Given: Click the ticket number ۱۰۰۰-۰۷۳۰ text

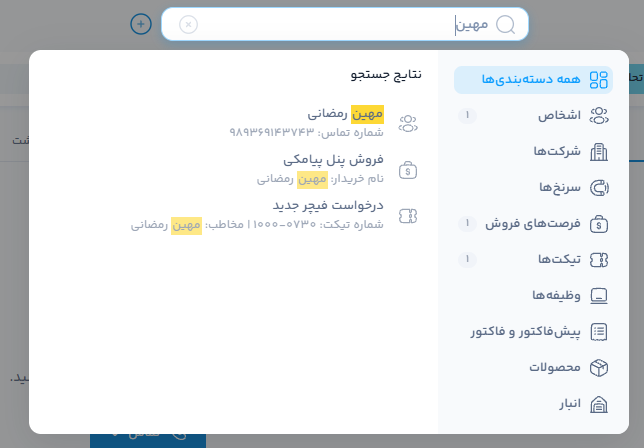Looking at the screenshot, I should point(284,225).
